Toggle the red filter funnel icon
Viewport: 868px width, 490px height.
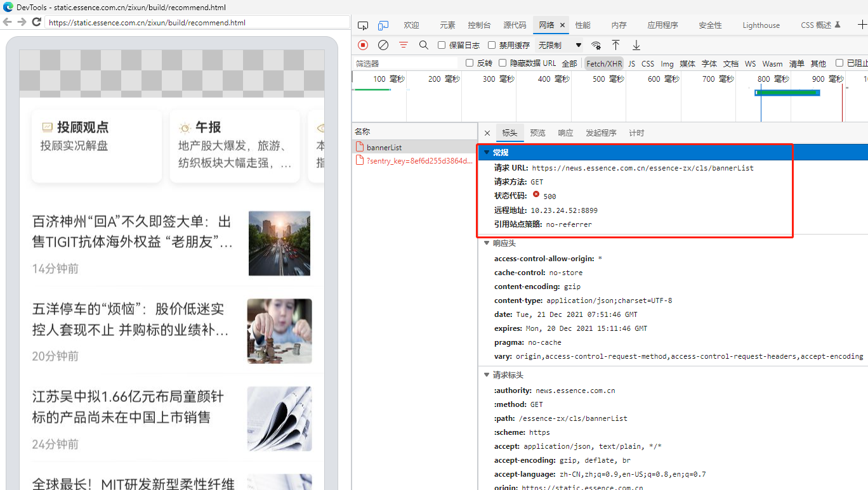click(x=404, y=45)
